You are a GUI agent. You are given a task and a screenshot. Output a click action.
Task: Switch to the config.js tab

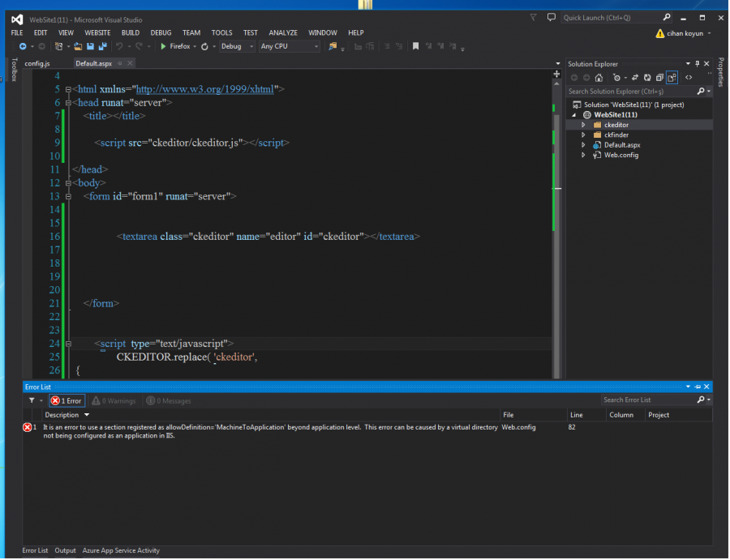(x=37, y=63)
